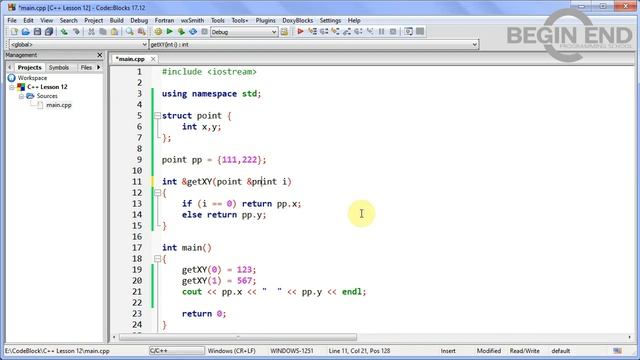This screenshot has width=640, height=360.
Task: Click the Show select target dialog icon
Action: (x=284, y=32)
